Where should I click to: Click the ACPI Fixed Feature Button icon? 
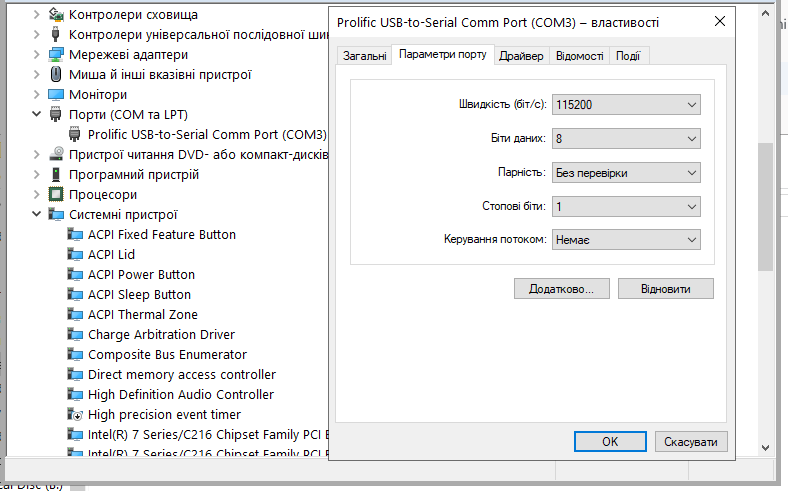click(75, 235)
